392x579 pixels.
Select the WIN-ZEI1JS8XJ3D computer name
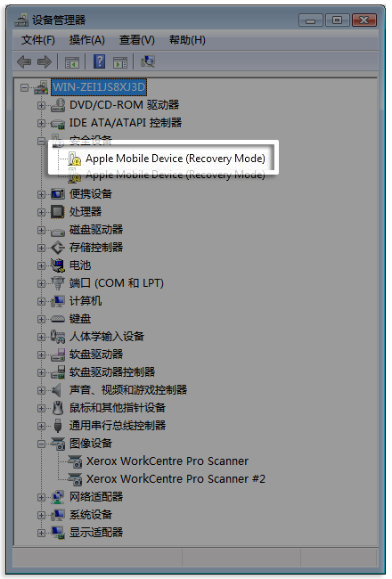coord(99,87)
